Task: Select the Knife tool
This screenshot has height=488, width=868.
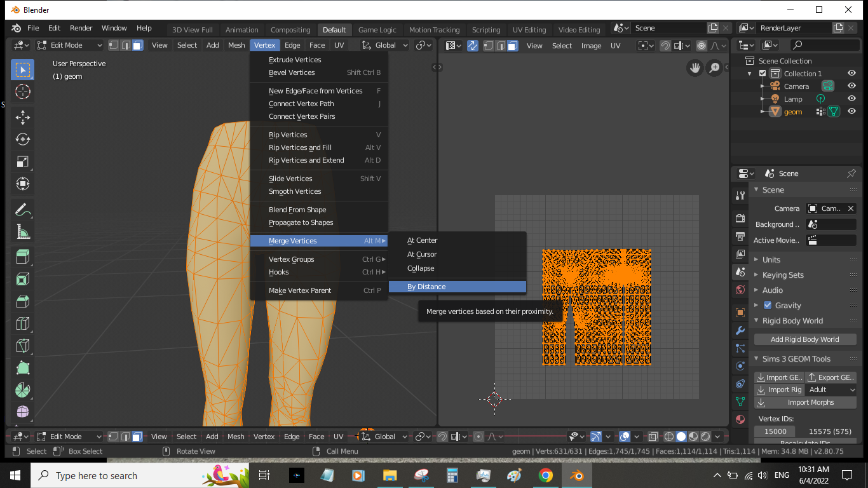Action: [x=22, y=346]
